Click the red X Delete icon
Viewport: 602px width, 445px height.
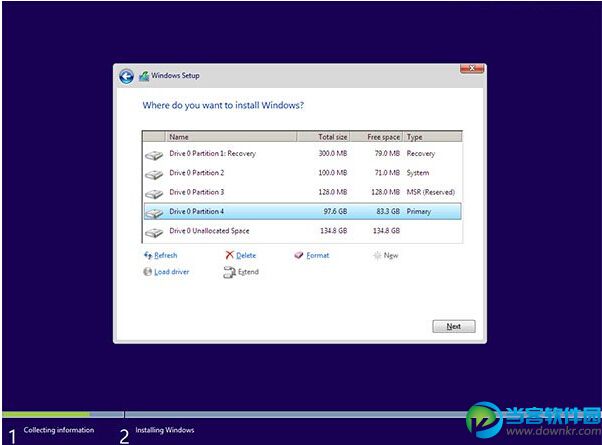coord(230,255)
